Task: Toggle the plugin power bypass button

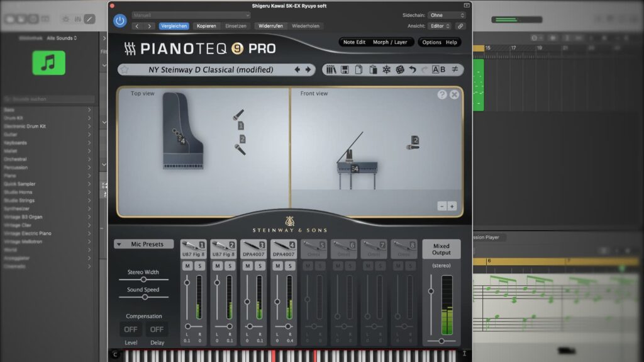Action: click(x=119, y=21)
